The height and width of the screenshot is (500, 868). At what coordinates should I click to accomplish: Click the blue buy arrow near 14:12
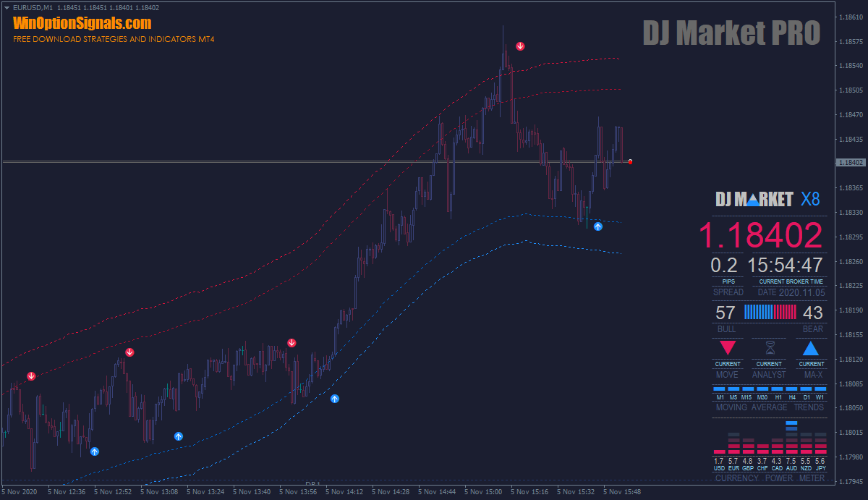coord(335,399)
